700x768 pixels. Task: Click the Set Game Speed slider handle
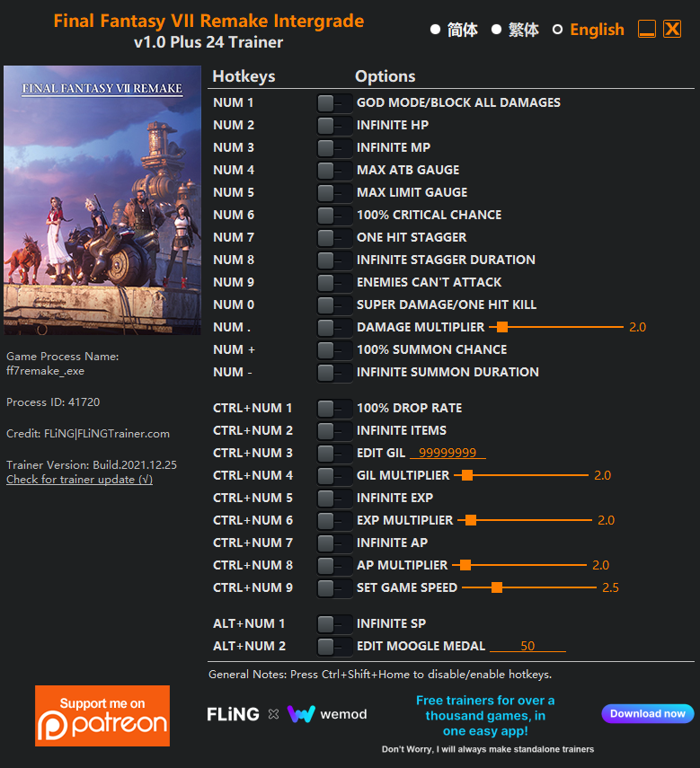click(x=497, y=587)
